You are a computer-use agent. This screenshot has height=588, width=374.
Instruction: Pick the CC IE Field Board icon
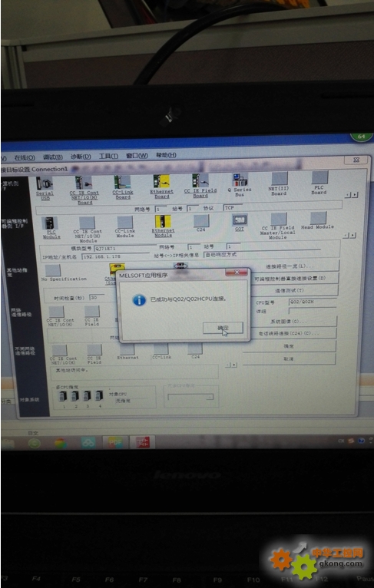tap(200, 180)
